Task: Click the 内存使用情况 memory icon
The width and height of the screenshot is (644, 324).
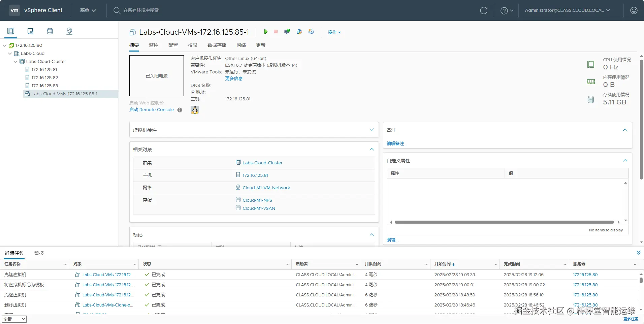Action: pos(591,82)
